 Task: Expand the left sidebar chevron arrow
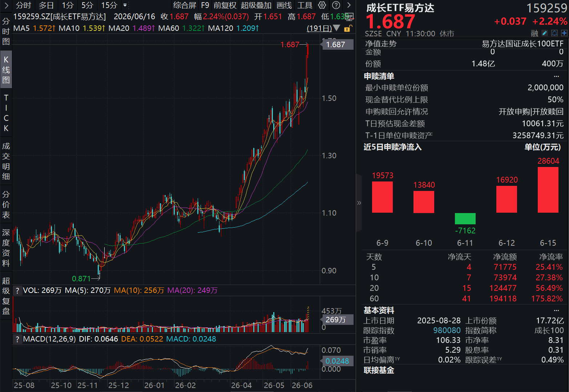click(x=6, y=5)
